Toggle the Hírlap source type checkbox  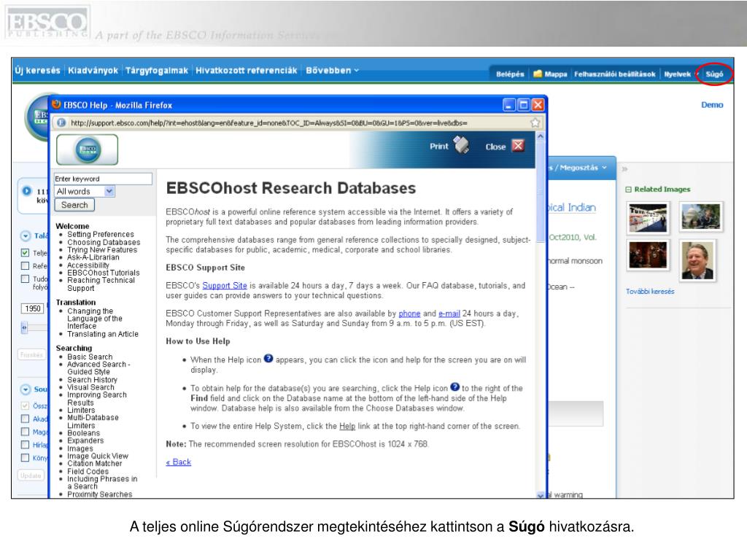coord(26,445)
